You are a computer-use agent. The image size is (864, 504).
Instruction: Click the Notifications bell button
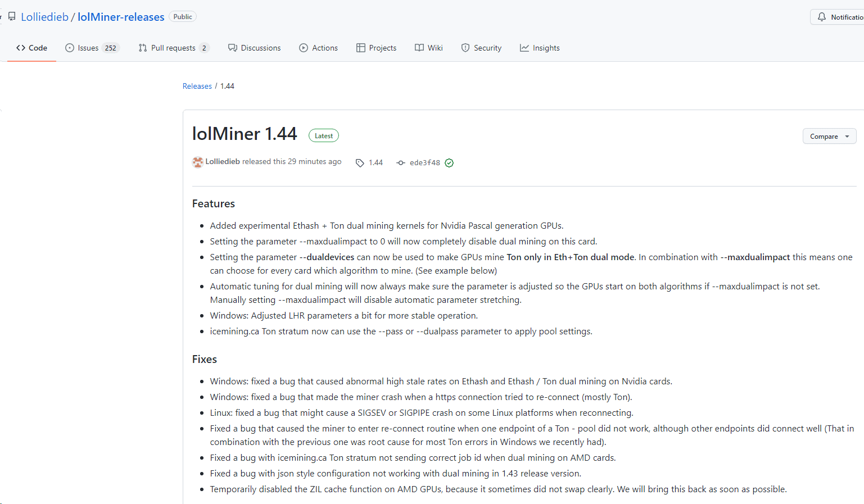(838, 17)
